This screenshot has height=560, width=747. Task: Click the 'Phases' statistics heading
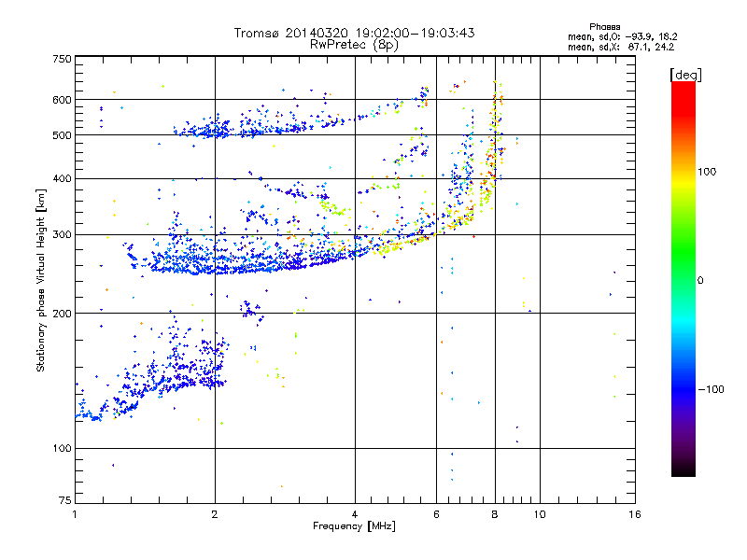(x=604, y=27)
